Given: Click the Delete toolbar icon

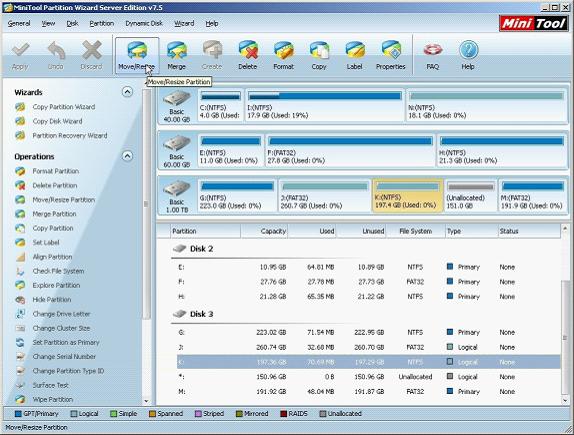Looking at the screenshot, I should pyautogui.click(x=248, y=55).
